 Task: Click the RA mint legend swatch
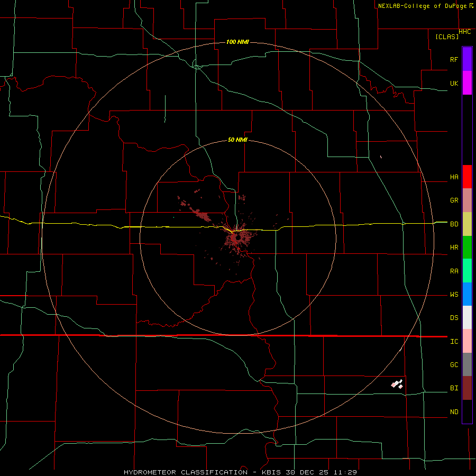tap(467, 271)
